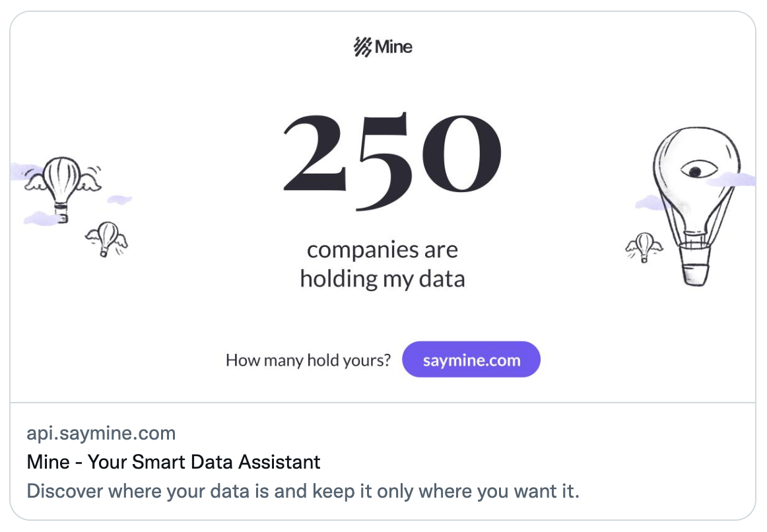
Task: Click the "Discover where your data is" description
Action: coord(303,491)
